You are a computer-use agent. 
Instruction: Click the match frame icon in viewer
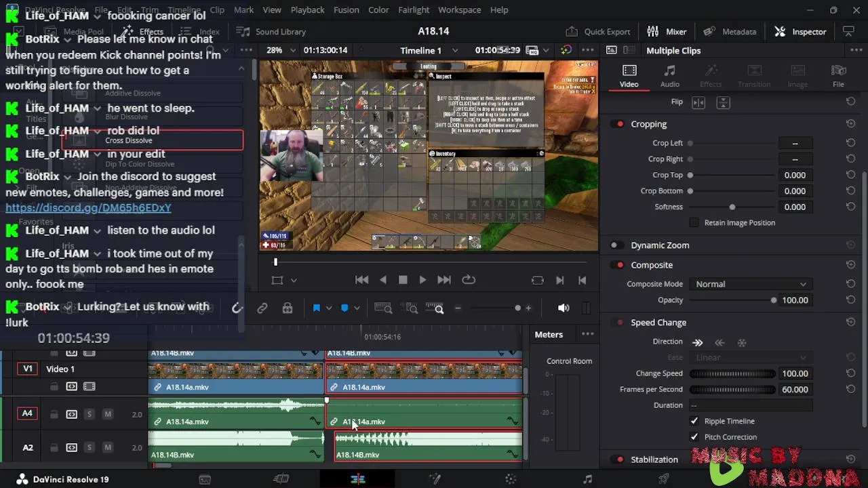click(x=537, y=280)
